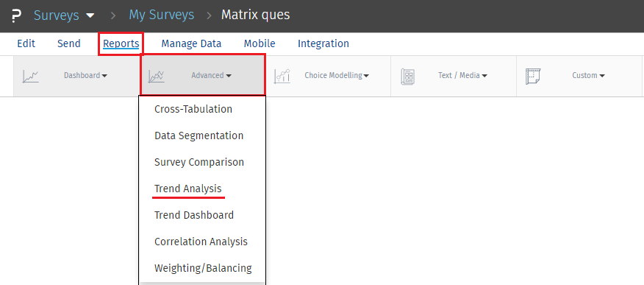Click the Custom report sheet icon
644x285 pixels.
(533, 77)
